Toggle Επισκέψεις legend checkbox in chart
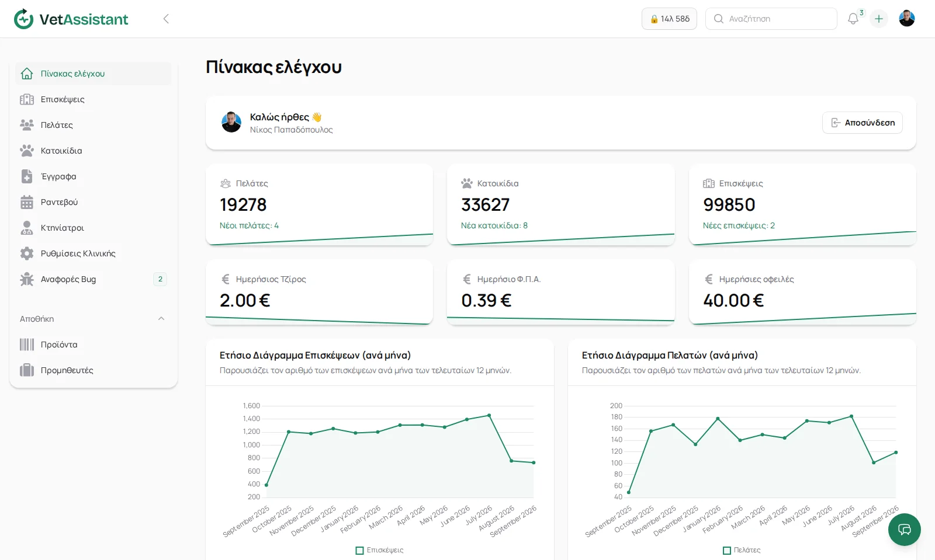 360,550
